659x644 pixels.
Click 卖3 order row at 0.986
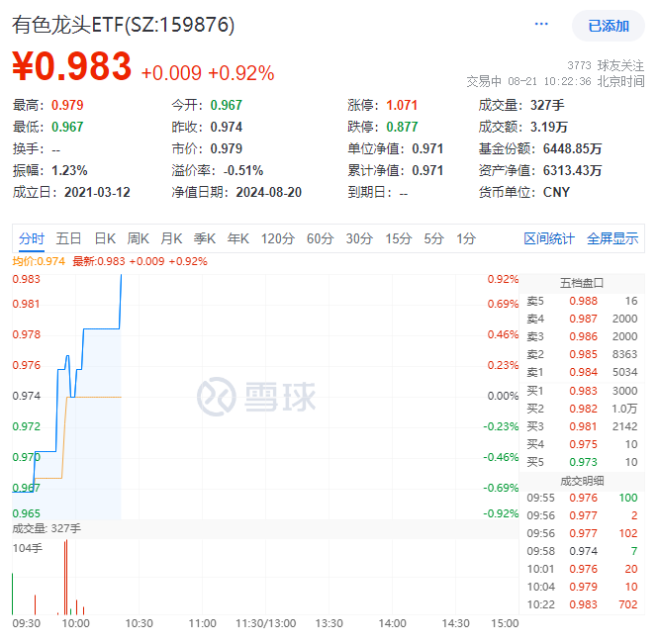pyautogui.click(x=582, y=336)
